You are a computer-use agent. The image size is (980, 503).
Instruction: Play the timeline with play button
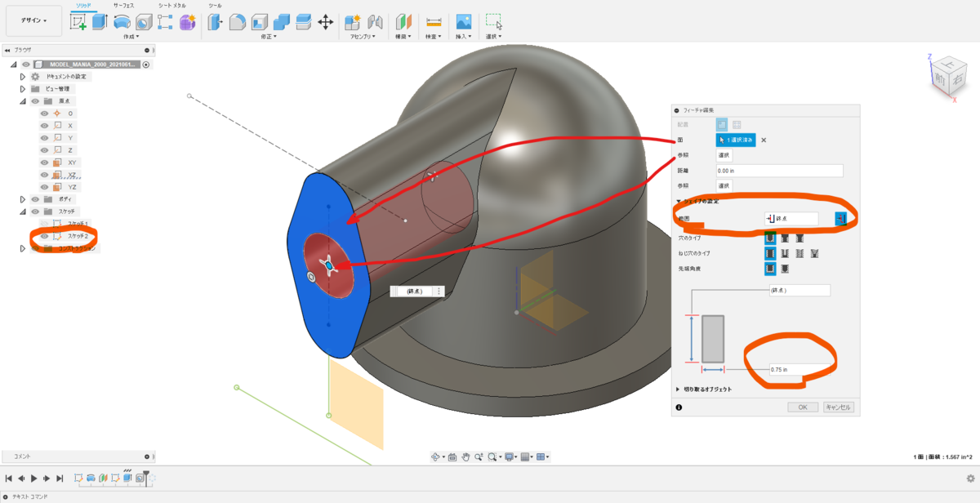coord(33,479)
